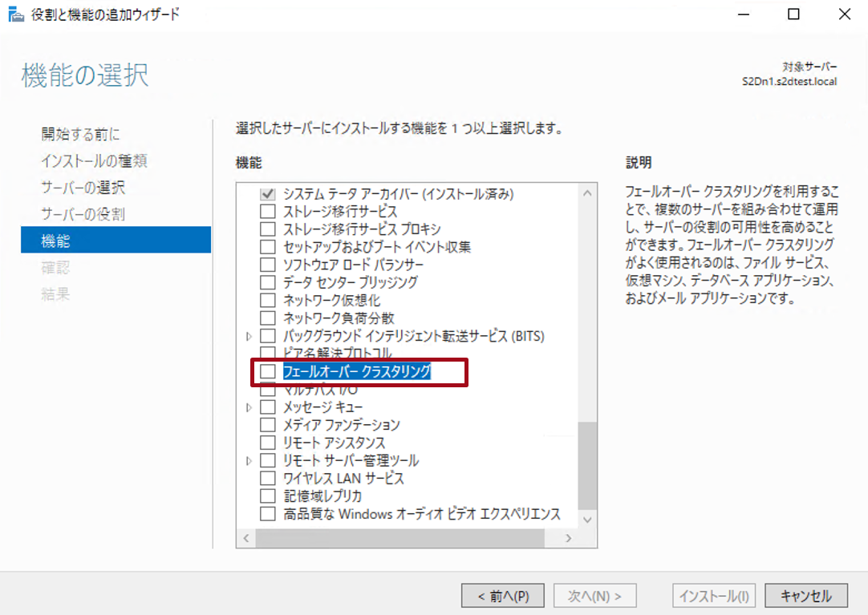Open the サーバーの役割 wizard page

pos(83,214)
